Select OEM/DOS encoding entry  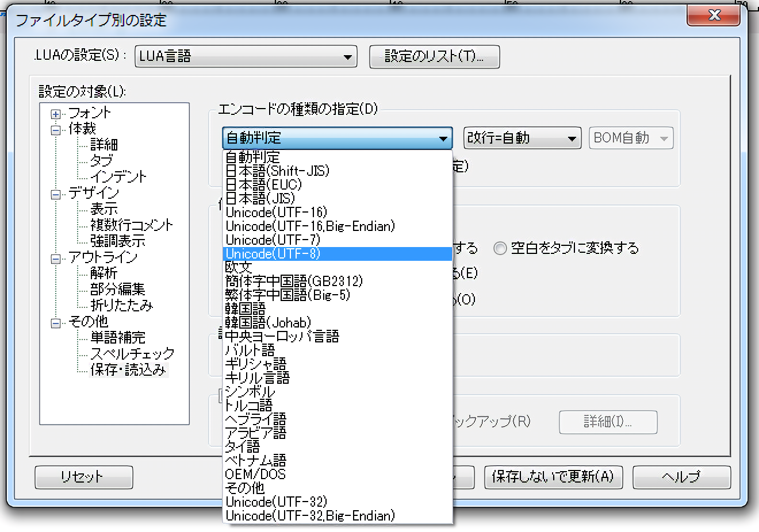pos(255,475)
